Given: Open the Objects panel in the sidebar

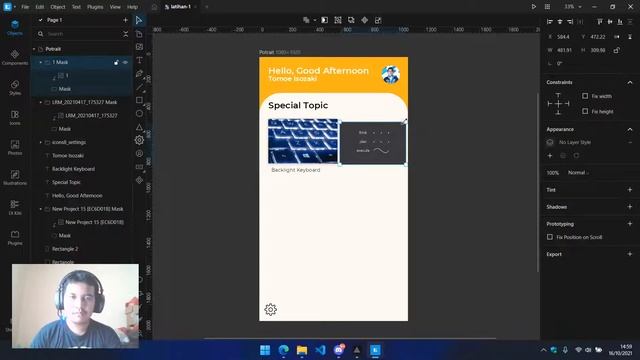Looking at the screenshot, I should 15,28.
